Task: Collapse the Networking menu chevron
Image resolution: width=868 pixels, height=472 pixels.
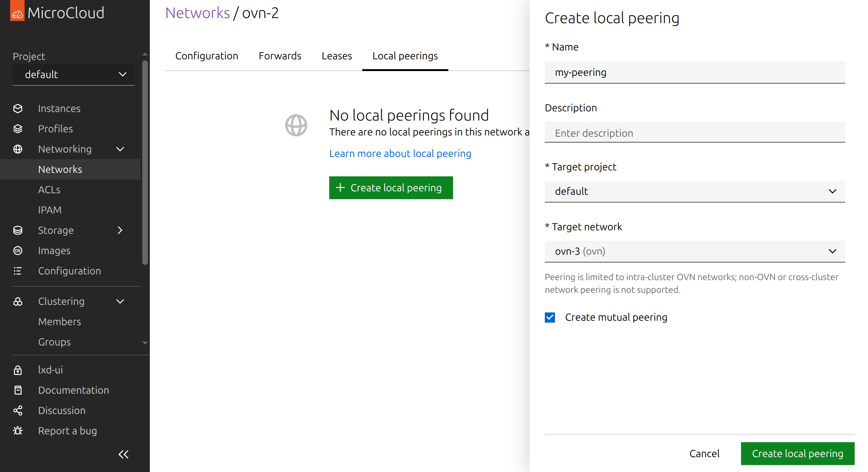Action: [x=120, y=149]
